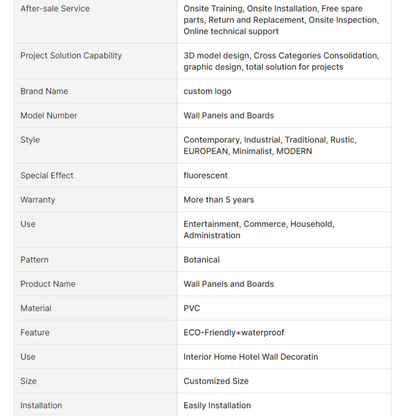Click the After-sale Service label
The height and width of the screenshot is (416, 416).
coord(55,9)
